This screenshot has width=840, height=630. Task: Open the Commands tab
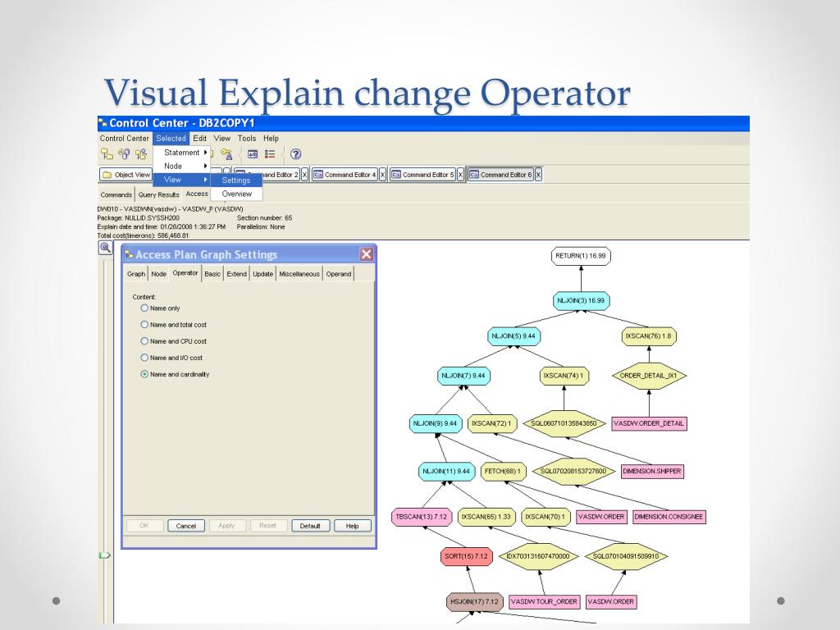coord(116,194)
